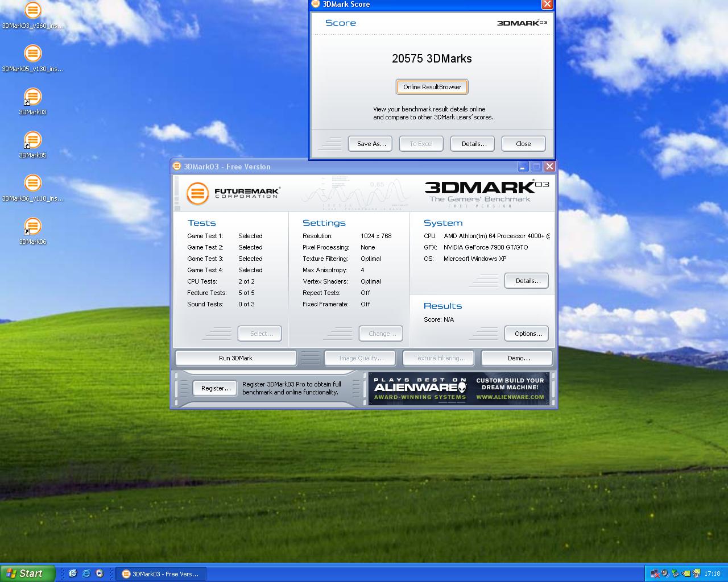
Task: Click the disconnected network tray icon
Action: coord(655,573)
